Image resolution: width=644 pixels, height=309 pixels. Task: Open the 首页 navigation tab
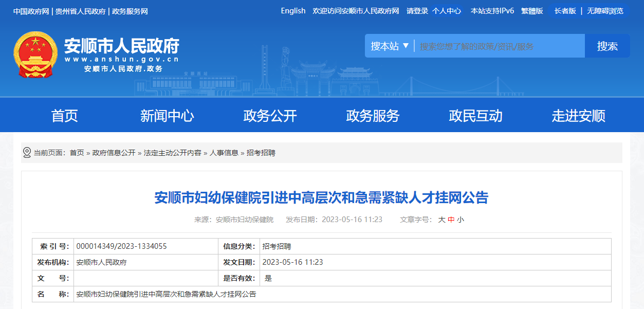[64, 116]
